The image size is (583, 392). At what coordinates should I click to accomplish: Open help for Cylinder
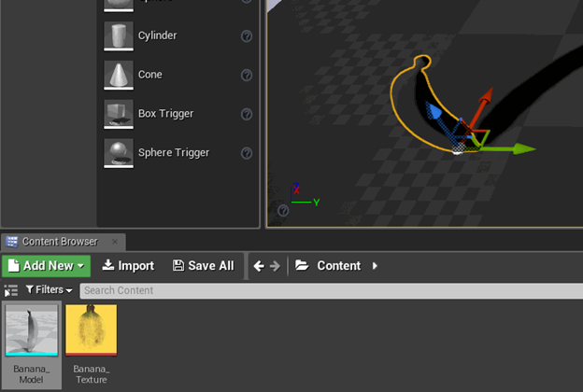(247, 36)
